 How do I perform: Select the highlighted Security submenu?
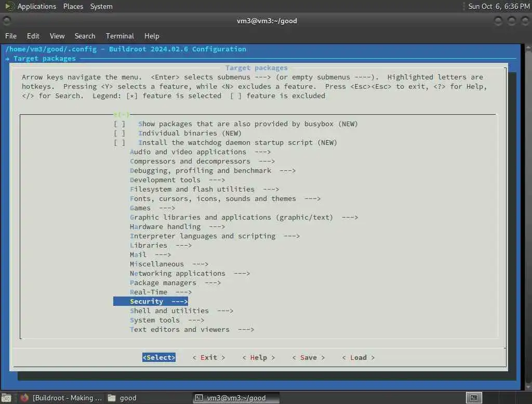click(151, 301)
